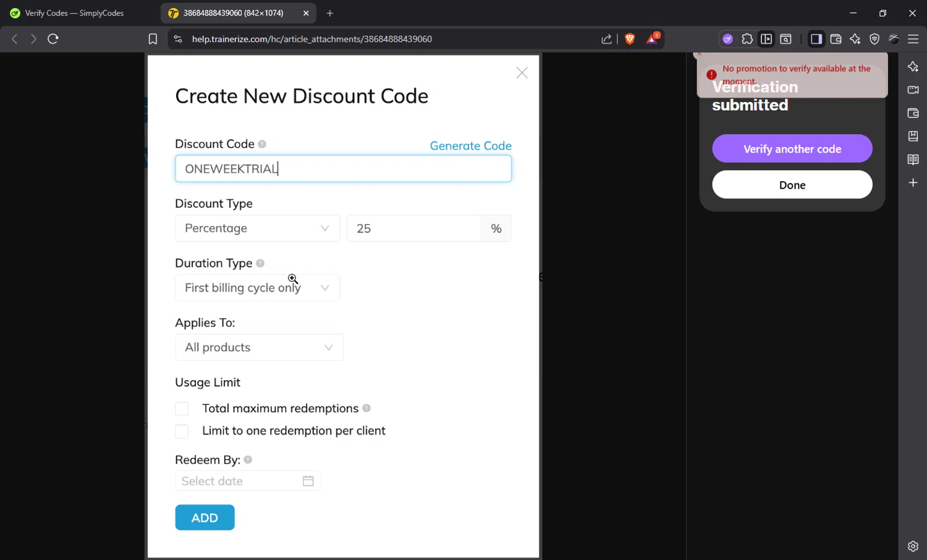The width and height of the screenshot is (927, 560).
Task: Open the Brave Shields lion icon
Action: point(630,39)
